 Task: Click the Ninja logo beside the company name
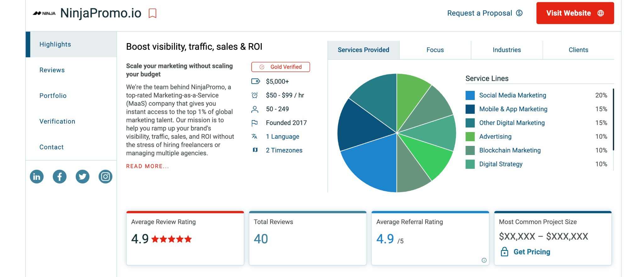pyautogui.click(x=44, y=13)
